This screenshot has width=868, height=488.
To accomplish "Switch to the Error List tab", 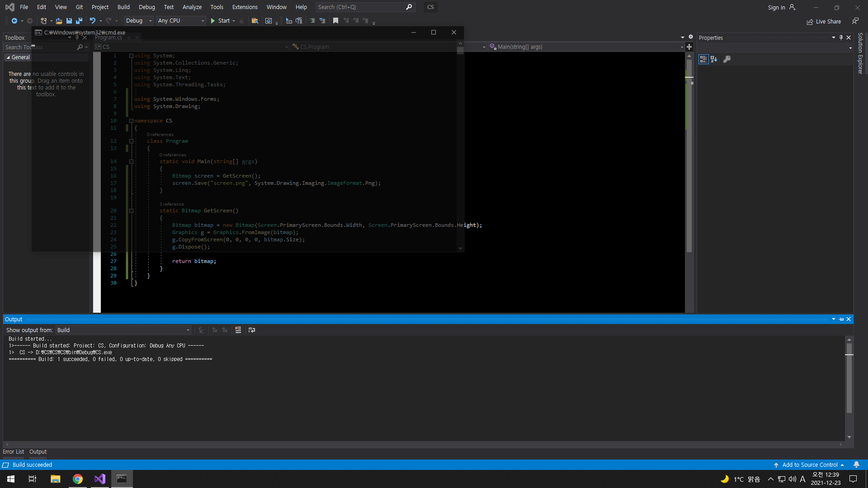I will (13, 452).
